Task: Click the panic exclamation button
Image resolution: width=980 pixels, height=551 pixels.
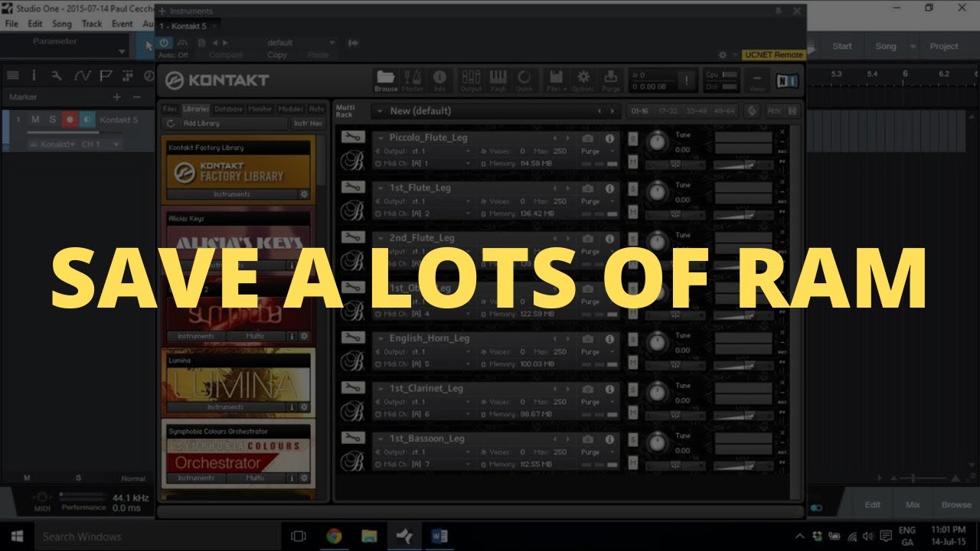Action: click(687, 80)
